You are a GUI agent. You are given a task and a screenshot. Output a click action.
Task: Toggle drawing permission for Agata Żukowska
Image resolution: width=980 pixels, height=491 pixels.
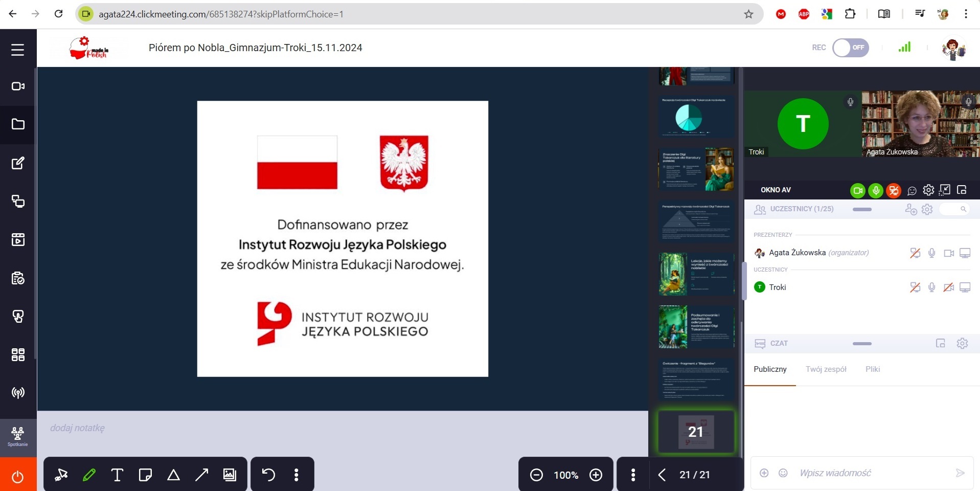915,253
